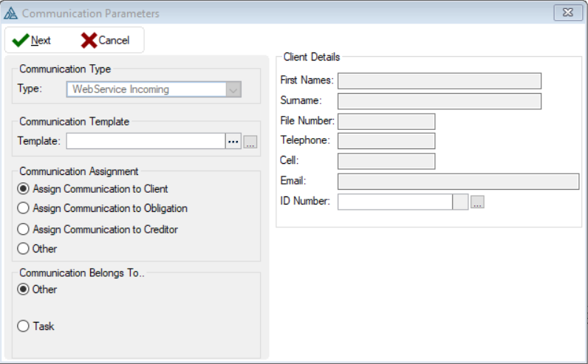Click the bold ellipsis button beside Template
The width and height of the screenshot is (588, 364).
[x=233, y=142]
